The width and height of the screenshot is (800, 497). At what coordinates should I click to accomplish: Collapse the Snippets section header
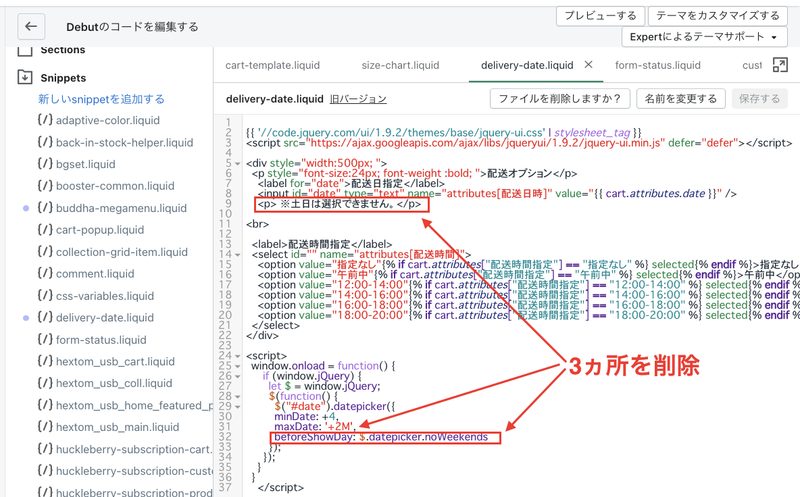(x=63, y=78)
